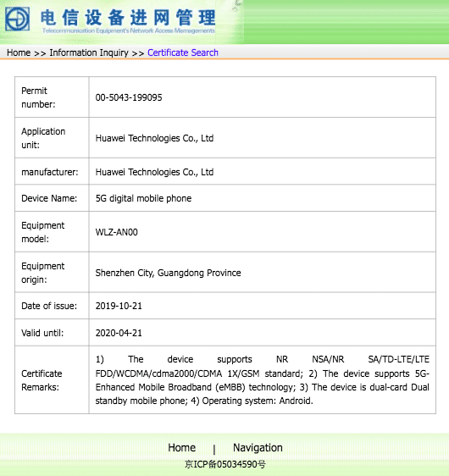449x476 pixels.
Task: Open the Certificate Search breadcrumb link
Action: pos(183,53)
